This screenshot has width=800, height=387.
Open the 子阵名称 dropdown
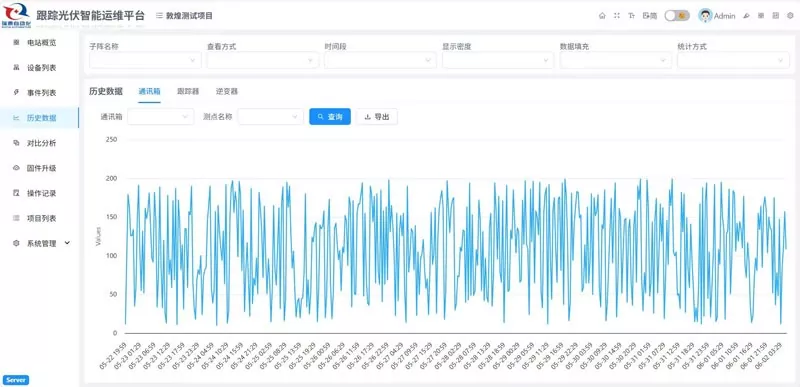pos(145,60)
